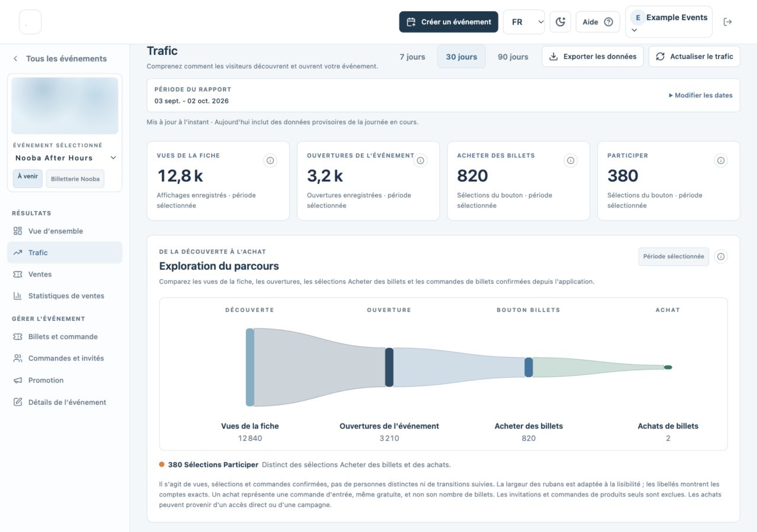This screenshot has width=757, height=532.
Task: Open info for Vues de la fiche
Action: [270, 160]
